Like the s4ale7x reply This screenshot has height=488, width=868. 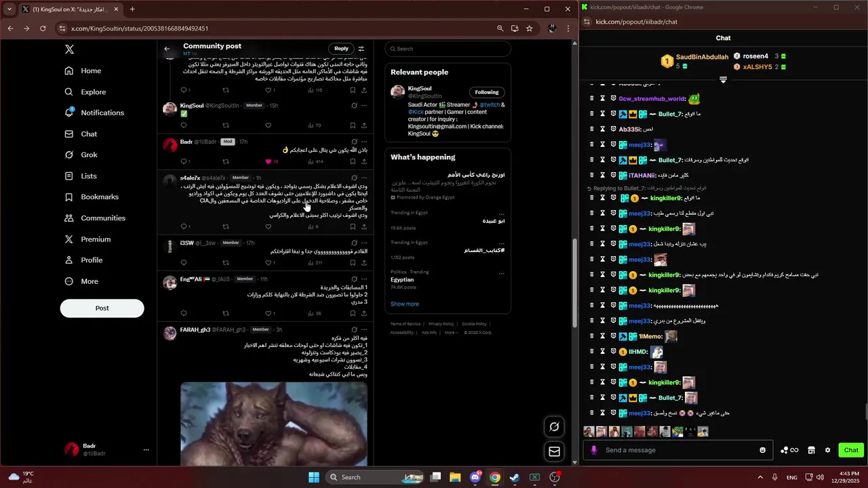tap(269, 226)
